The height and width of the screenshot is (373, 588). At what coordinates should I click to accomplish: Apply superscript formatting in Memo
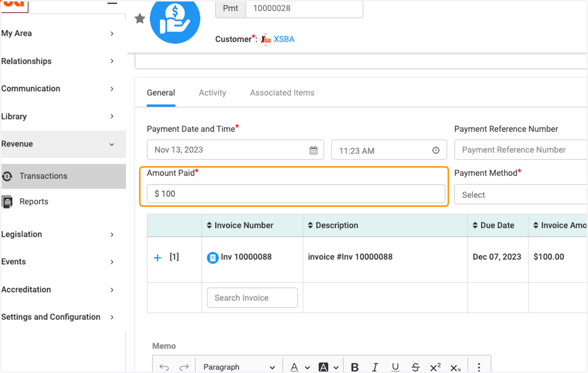click(x=435, y=367)
